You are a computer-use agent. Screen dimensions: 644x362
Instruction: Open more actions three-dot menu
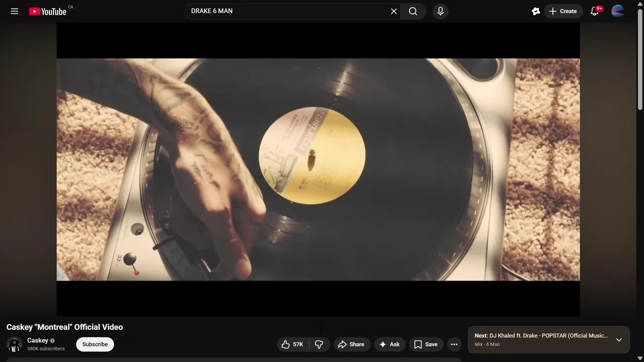tap(454, 344)
